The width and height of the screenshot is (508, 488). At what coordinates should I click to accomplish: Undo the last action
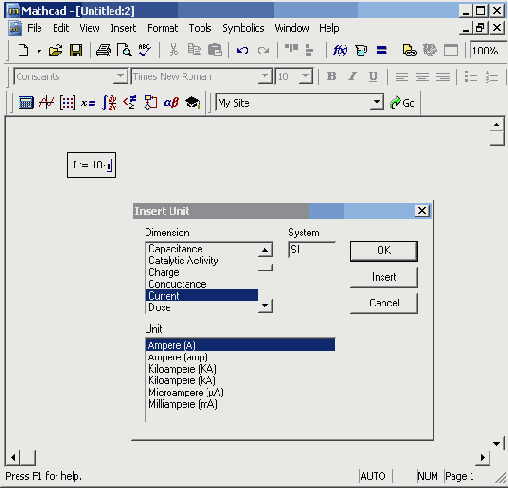click(x=242, y=50)
